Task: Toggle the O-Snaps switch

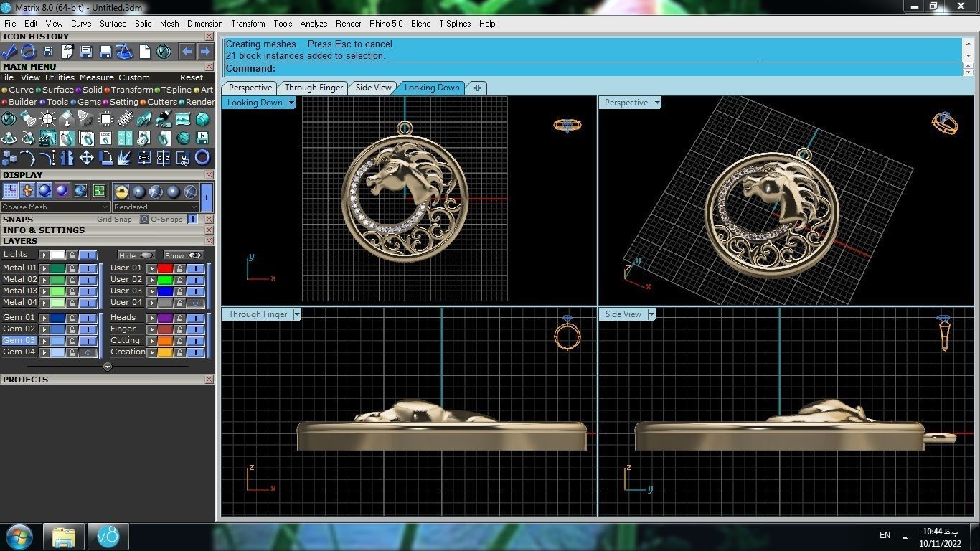Action: tap(193, 219)
